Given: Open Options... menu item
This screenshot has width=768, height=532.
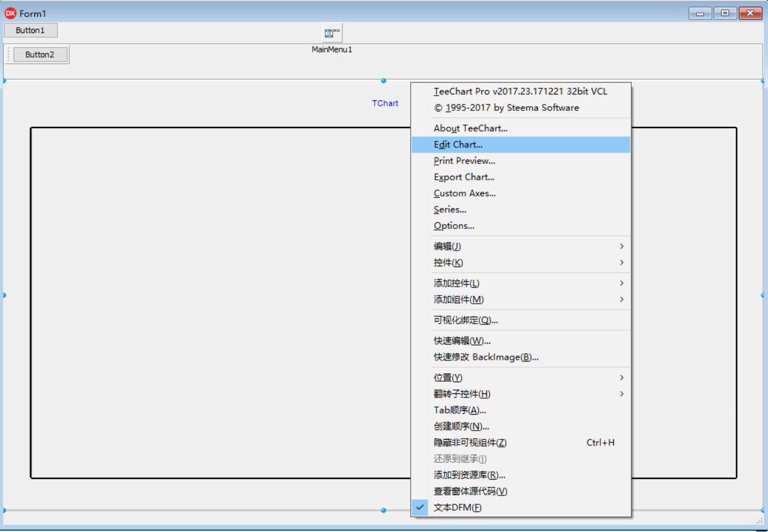Looking at the screenshot, I should point(521,225).
